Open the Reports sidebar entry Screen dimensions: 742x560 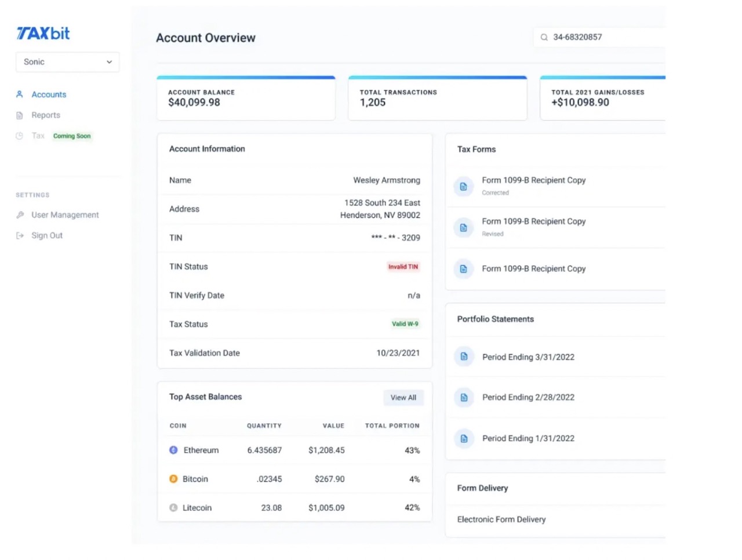click(46, 115)
